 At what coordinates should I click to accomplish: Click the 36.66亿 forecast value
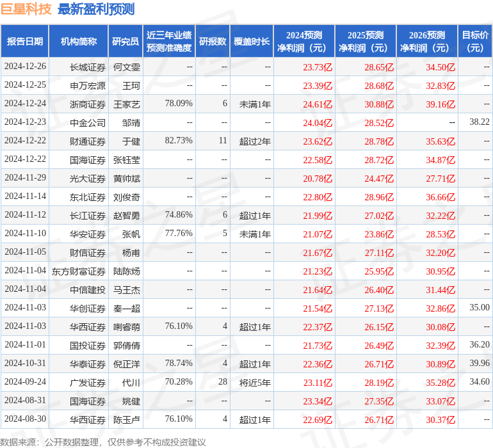[440, 197]
